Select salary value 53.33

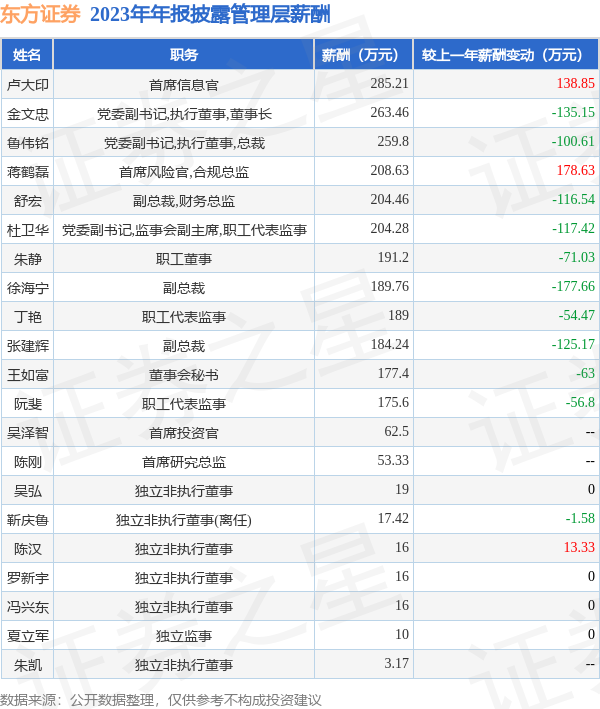tap(393, 461)
